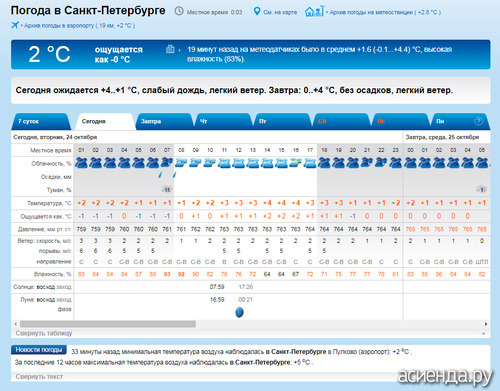
Task: Switch to the Завтра tab
Action: (x=164, y=121)
